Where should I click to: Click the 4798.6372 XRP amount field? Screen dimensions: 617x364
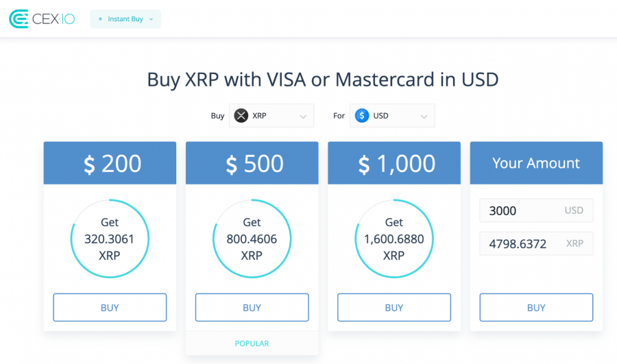[x=536, y=243]
